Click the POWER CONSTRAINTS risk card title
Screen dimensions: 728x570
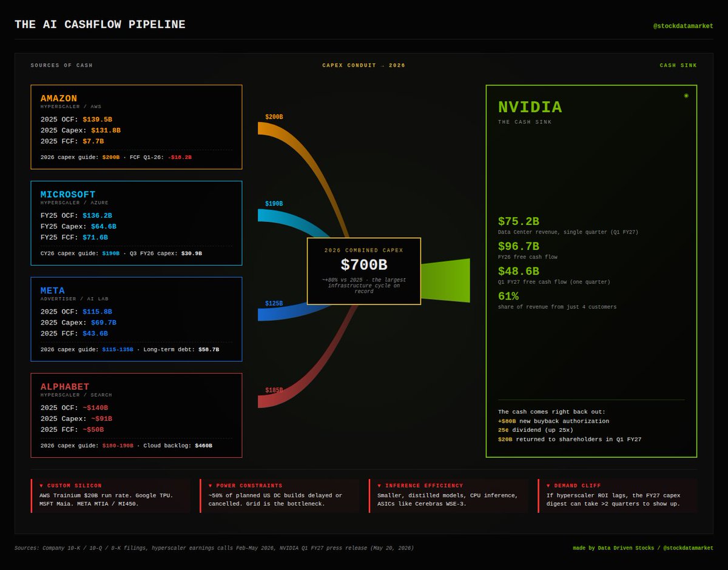pos(249,486)
